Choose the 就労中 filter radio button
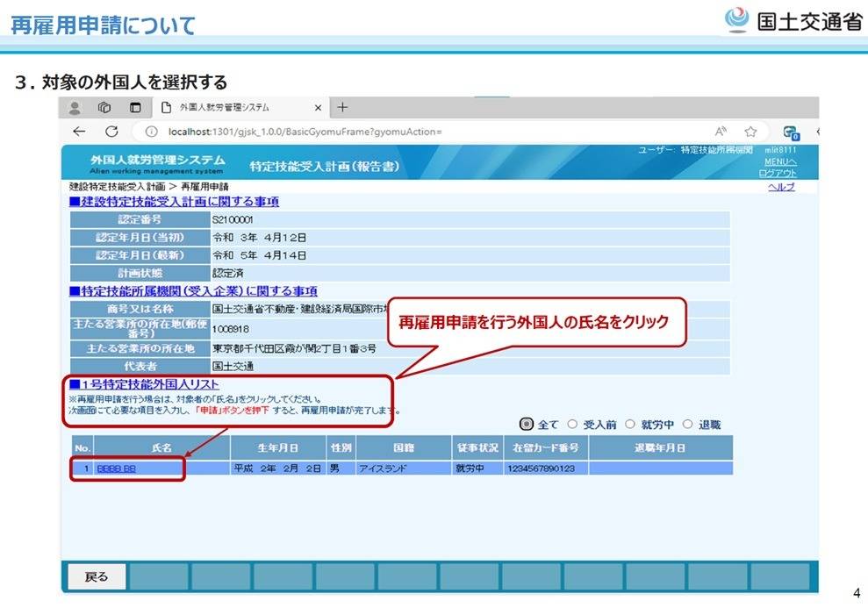This screenshot has height=615, width=868. click(x=630, y=425)
